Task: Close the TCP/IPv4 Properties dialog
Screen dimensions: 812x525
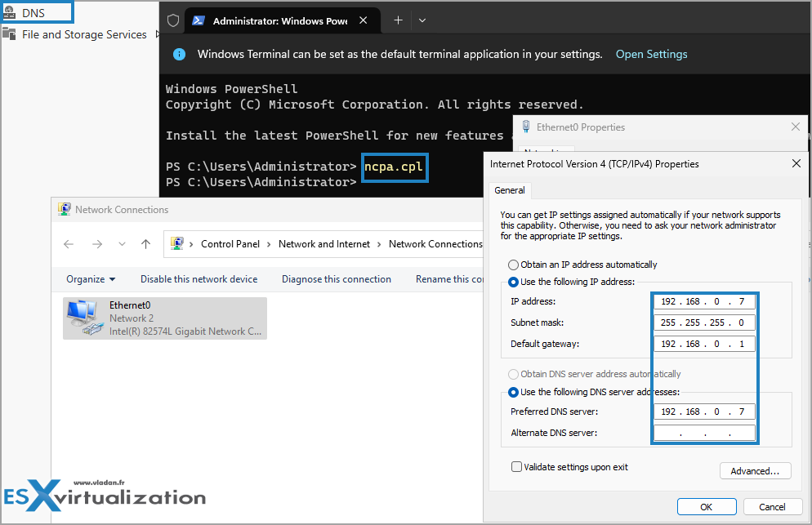Action: 796,163
